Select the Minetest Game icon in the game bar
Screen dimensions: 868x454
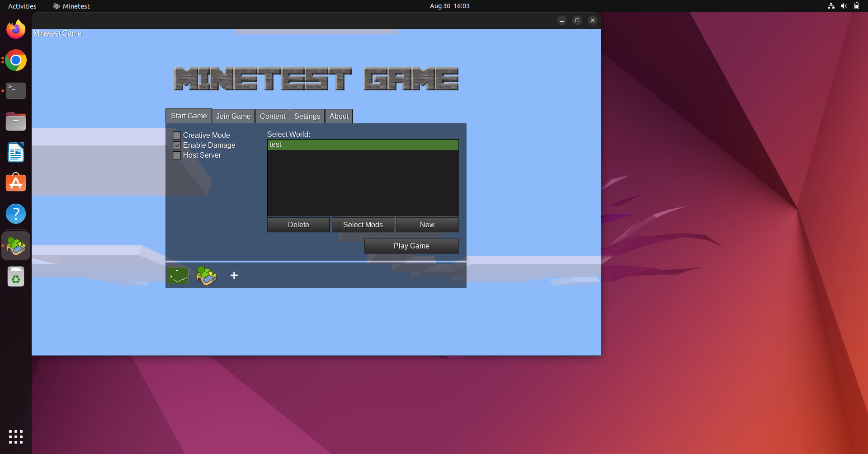(206, 275)
